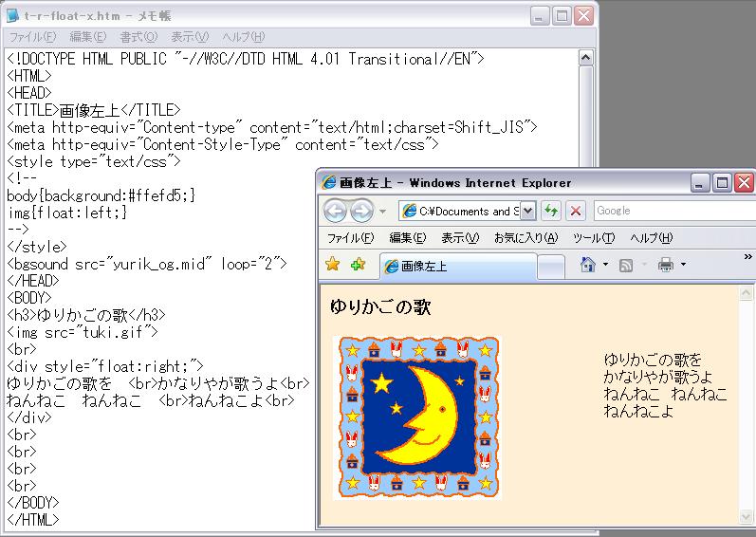756x537 pixels.
Task: Open 編集(E) menu in Internet Explorer
Action: (x=408, y=238)
